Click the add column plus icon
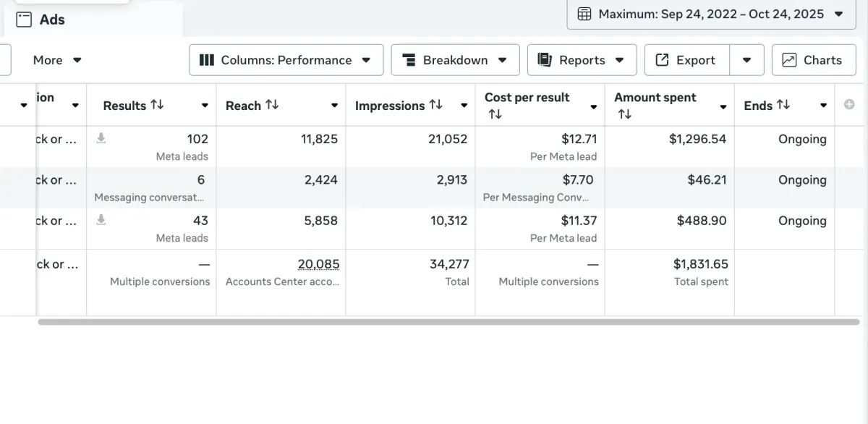 [849, 104]
